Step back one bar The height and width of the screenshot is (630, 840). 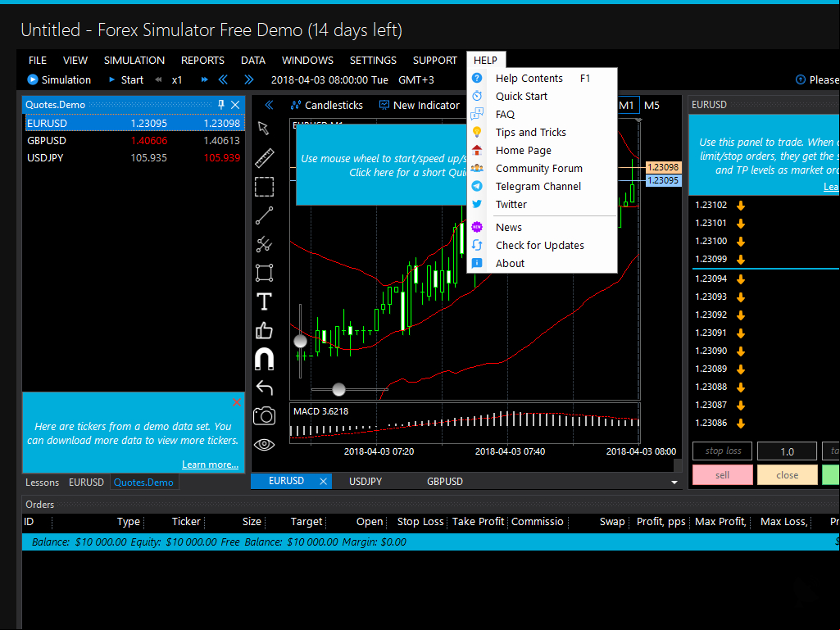(223, 79)
